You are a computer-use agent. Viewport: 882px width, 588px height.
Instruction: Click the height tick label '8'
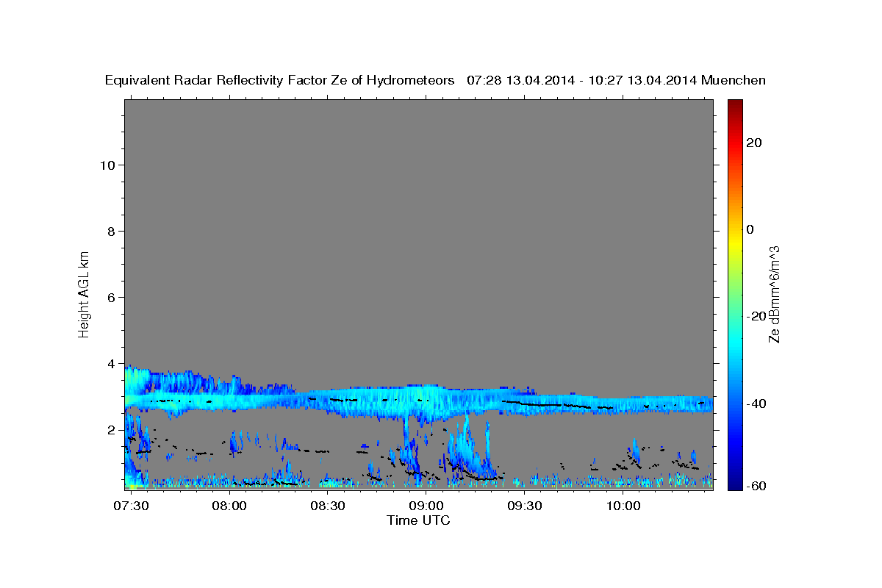coord(112,232)
